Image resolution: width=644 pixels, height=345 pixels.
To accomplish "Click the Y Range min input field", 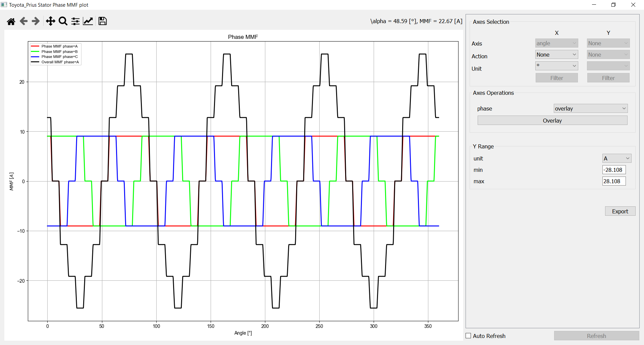I will pyautogui.click(x=614, y=170).
